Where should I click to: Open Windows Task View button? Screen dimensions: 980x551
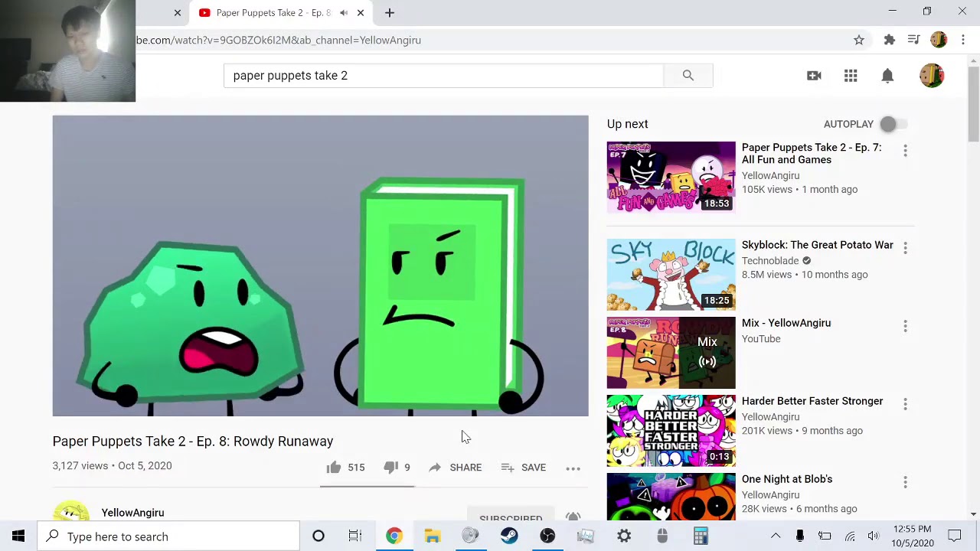[354, 536]
